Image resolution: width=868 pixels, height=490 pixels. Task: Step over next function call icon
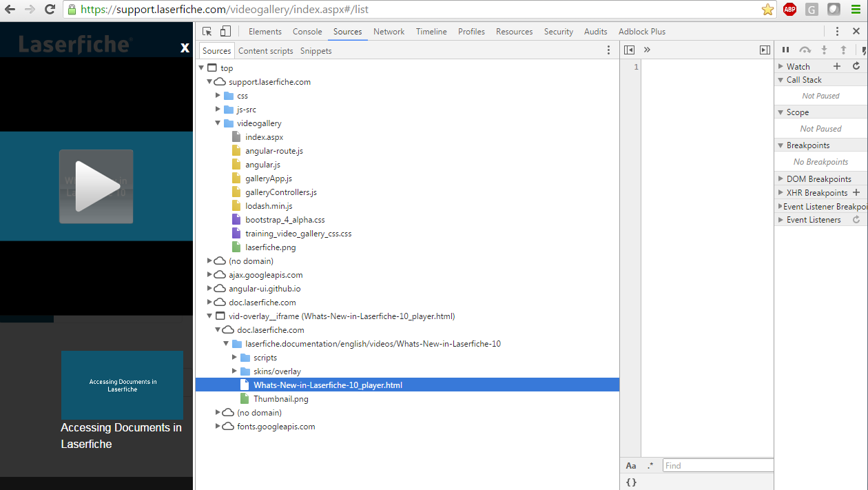tap(805, 50)
